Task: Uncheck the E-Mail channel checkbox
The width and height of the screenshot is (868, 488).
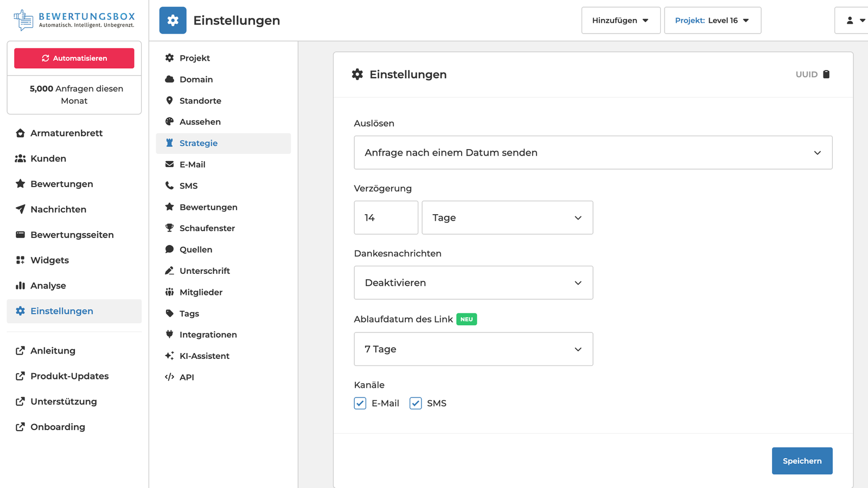Action: (x=360, y=403)
